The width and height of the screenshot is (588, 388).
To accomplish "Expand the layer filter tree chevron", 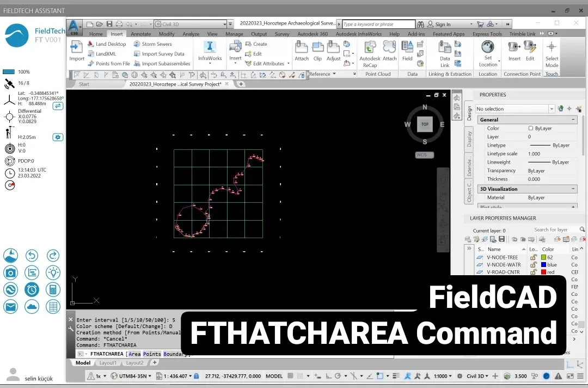I will pyautogui.click(x=469, y=249).
